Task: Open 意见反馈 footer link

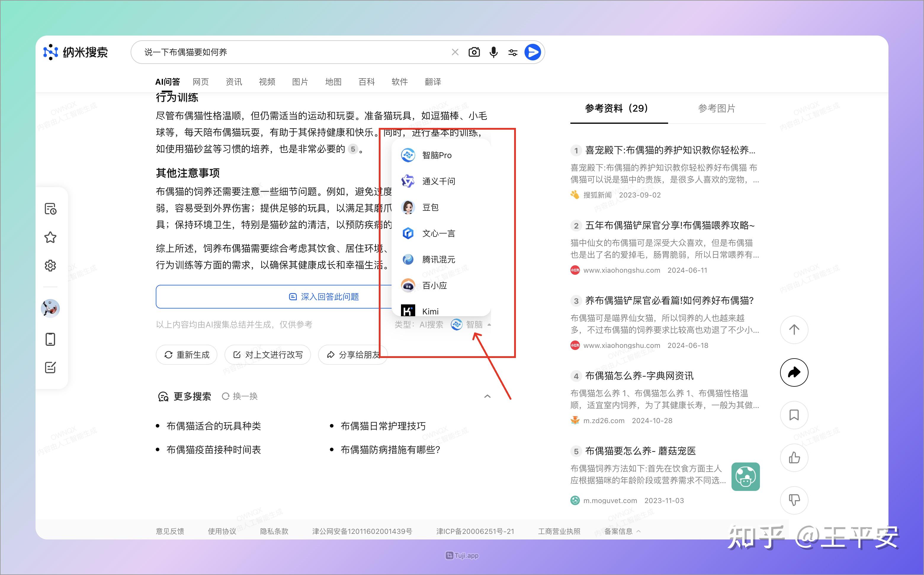Action: pyautogui.click(x=170, y=531)
